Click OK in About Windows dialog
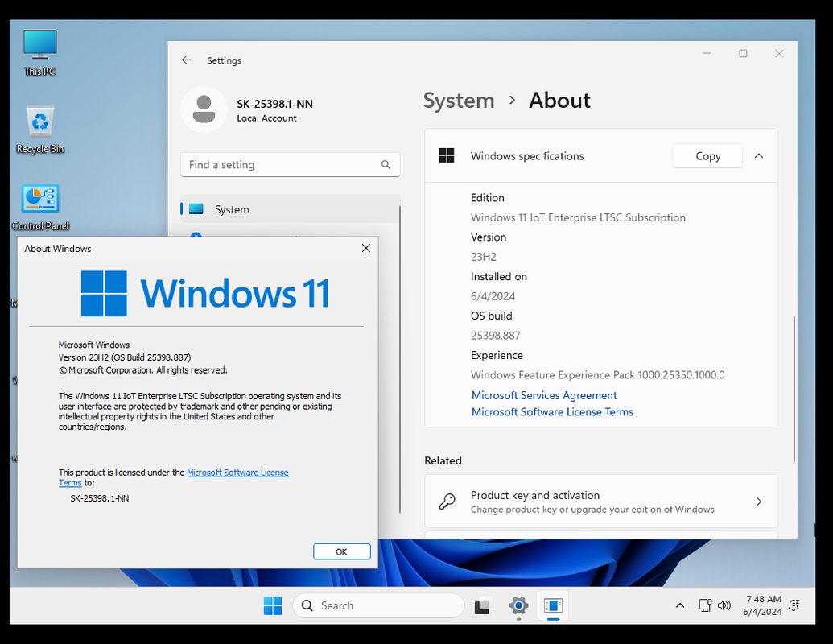The image size is (833, 644). [x=341, y=551]
